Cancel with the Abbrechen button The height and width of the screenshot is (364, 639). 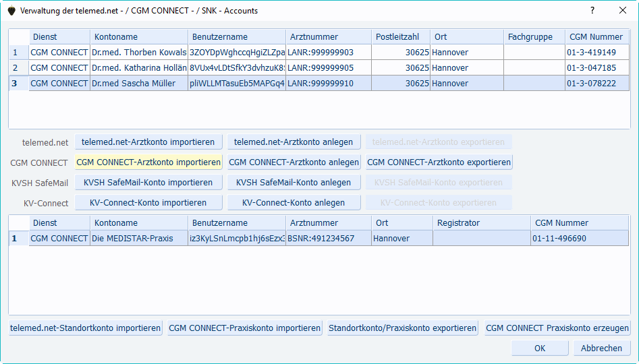click(601, 348)
